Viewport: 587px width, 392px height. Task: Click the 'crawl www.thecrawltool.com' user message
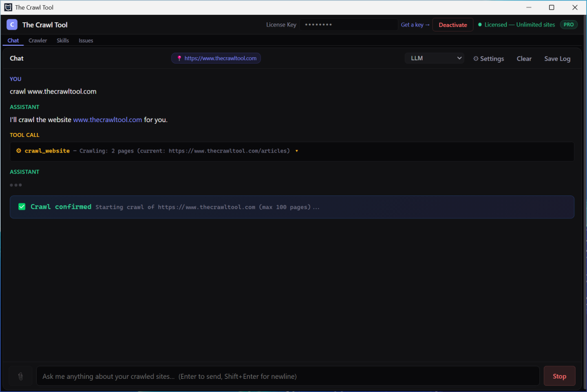tap(53, 91)
